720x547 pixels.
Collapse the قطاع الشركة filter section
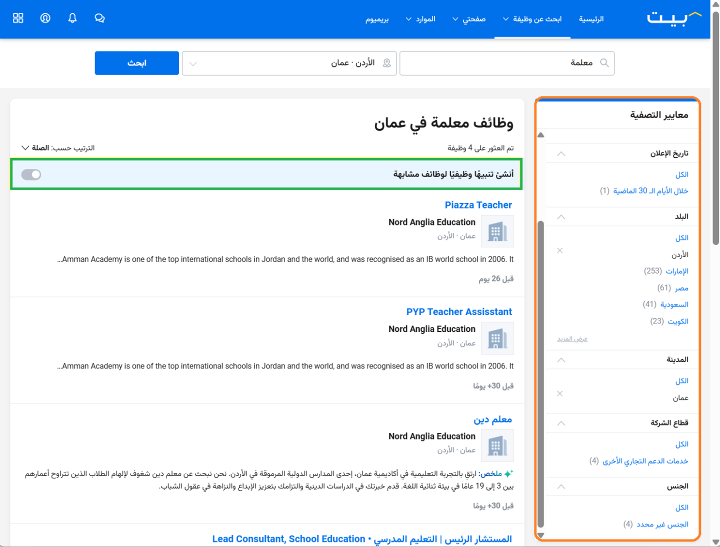(561, 423)
